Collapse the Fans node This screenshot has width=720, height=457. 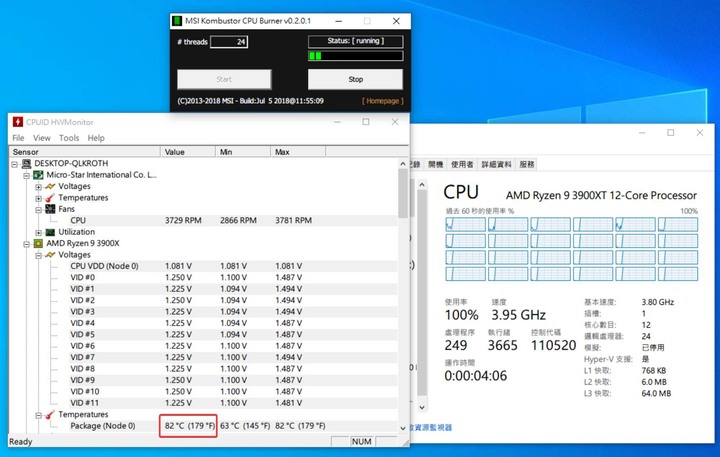click(39, 210)
